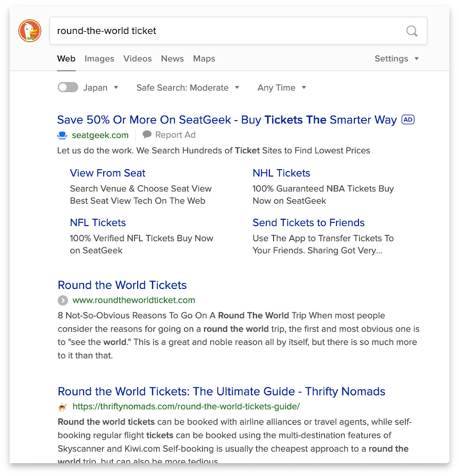Open the Thrifty Nomads ultimate guide result
The height and width of the screenshot is (476, 459).
click(x=221, y=391)
